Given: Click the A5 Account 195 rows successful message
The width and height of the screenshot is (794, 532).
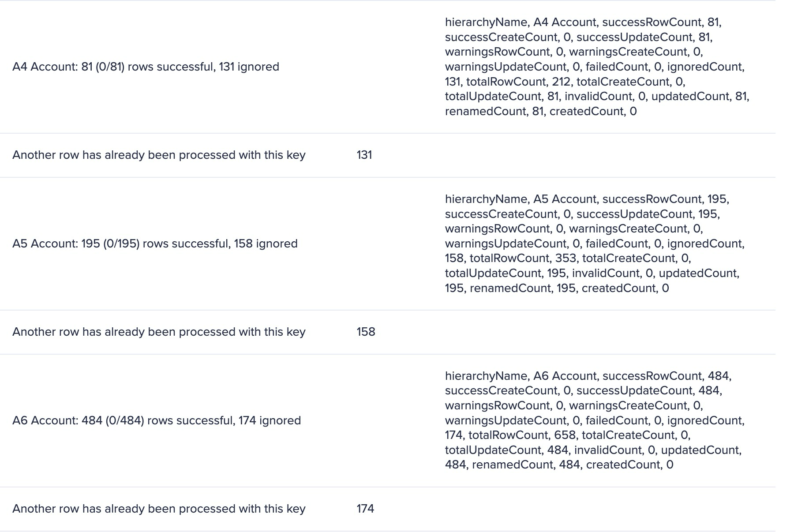Looking at the screenshot, I should click(155, 244).
